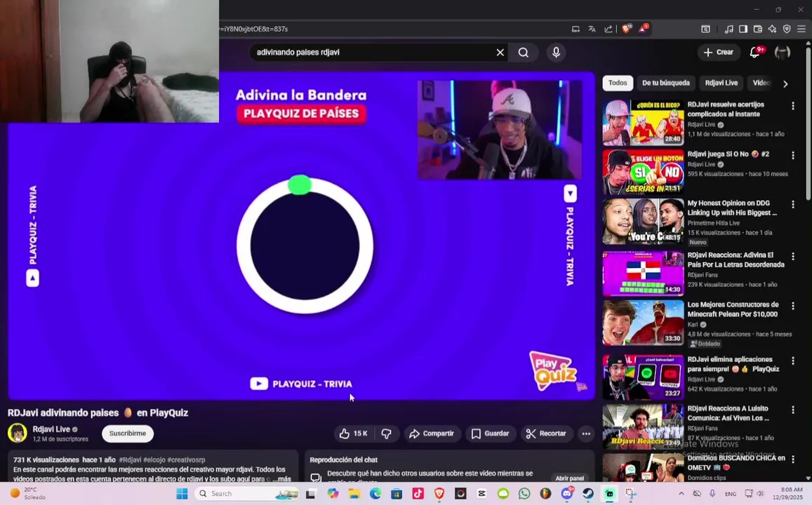The height and width of the screenshot is (505, 812).
Task: Open RDJavi elimina aplicaciones video title
Action: [x=733, y=364]
